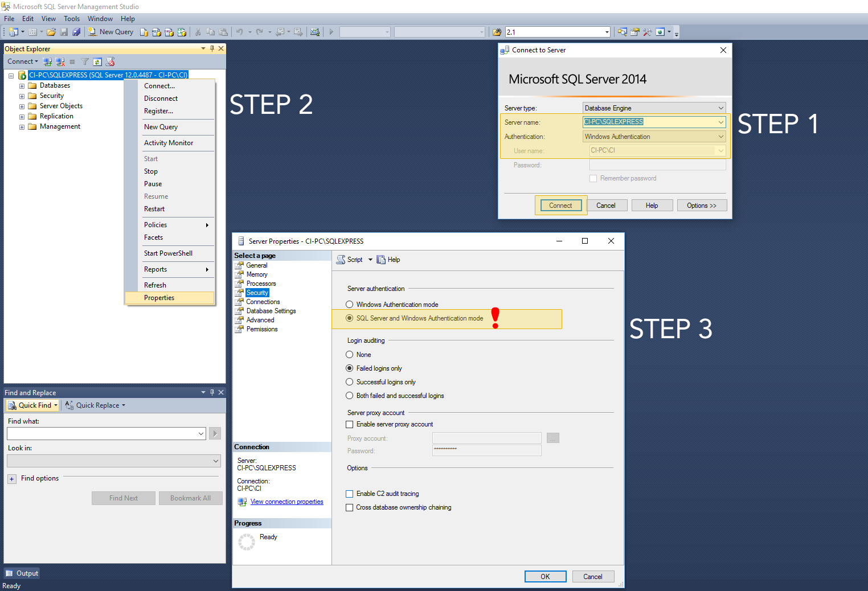868x591 pixels.
Task: Select Windows Authentication mode radio button
Action: (350, 305)
